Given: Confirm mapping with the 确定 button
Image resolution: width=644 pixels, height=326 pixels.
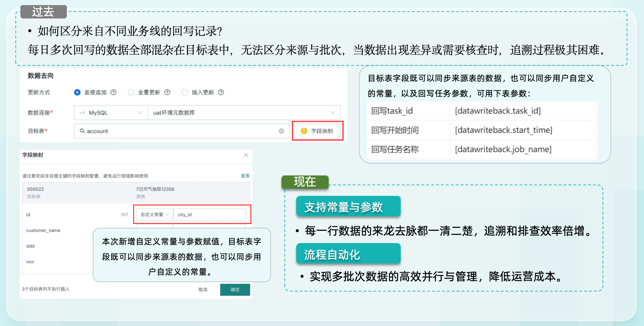Looking at the screenshot, I should (x=235, y=289).
